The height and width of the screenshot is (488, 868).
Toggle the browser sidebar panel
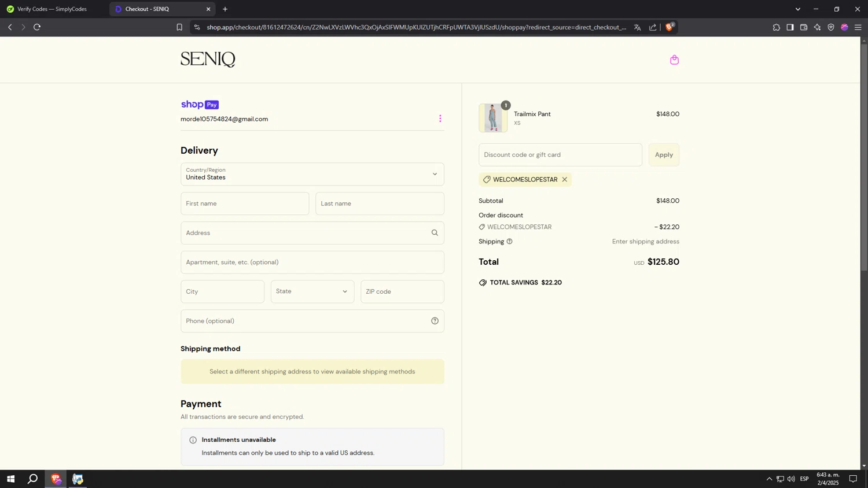(x=790, y=27)
